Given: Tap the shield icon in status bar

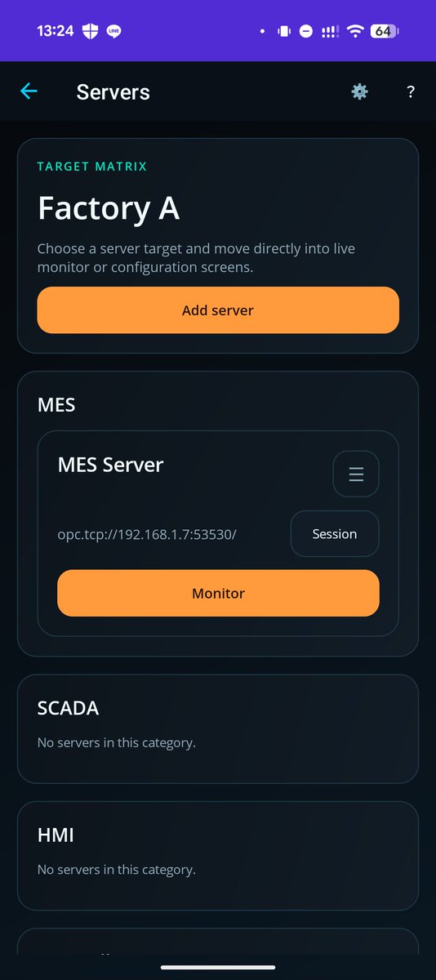Looking at the screenshot, I should 91,31.
